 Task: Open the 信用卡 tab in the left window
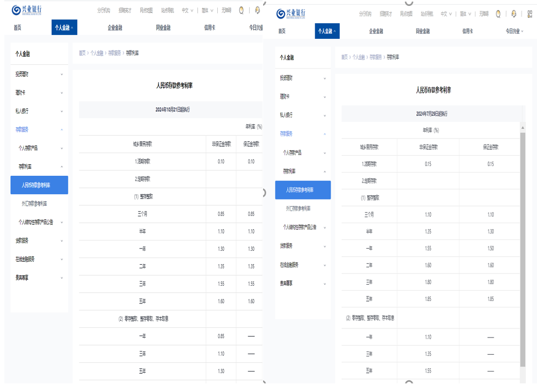pos(210,27)
